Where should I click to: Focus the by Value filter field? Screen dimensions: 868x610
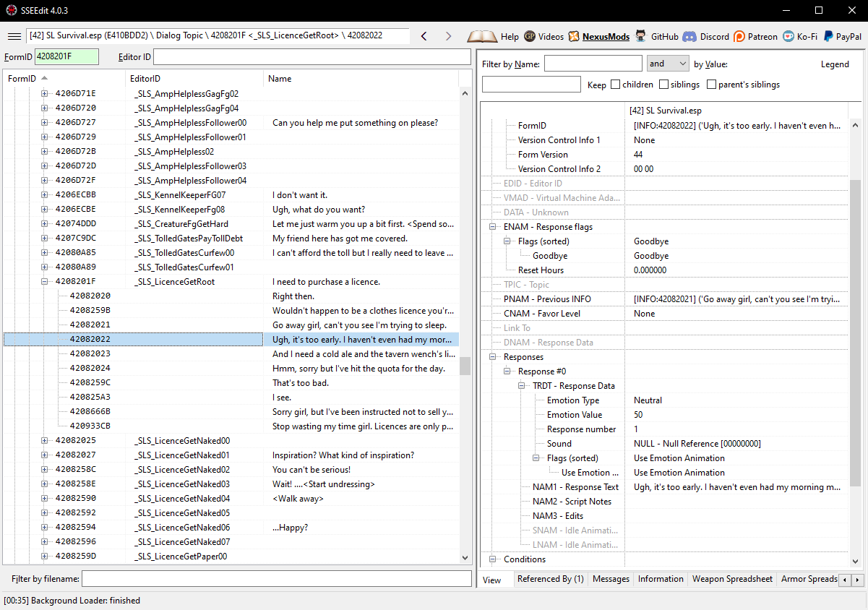pos(531,85)
